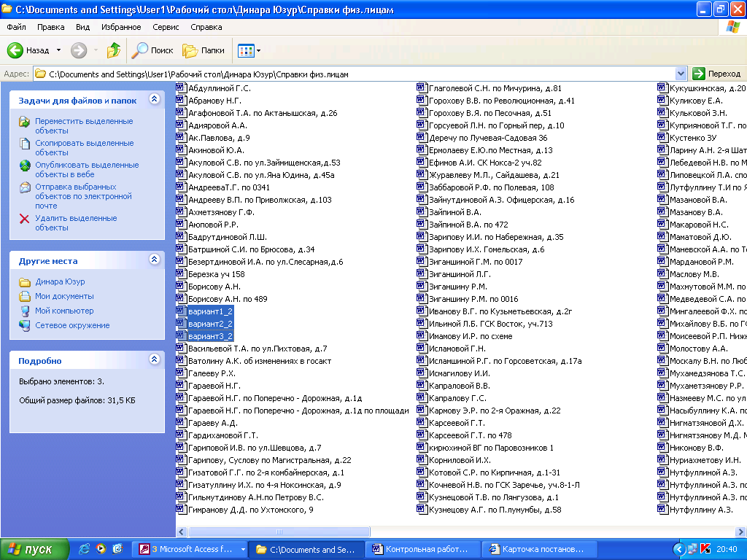747x560 pixels.
Task: Switch to Карточка постанов... taskbar button
Action: tap(539, 550)
